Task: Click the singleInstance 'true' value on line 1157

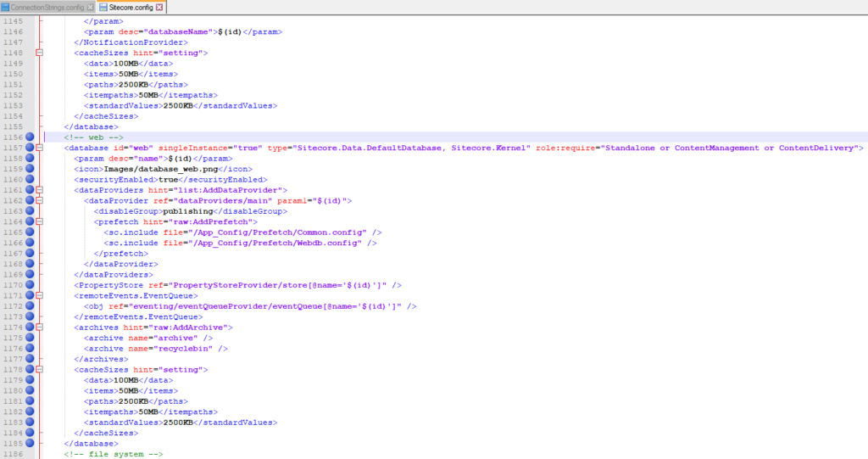Action: click(248, 148)
